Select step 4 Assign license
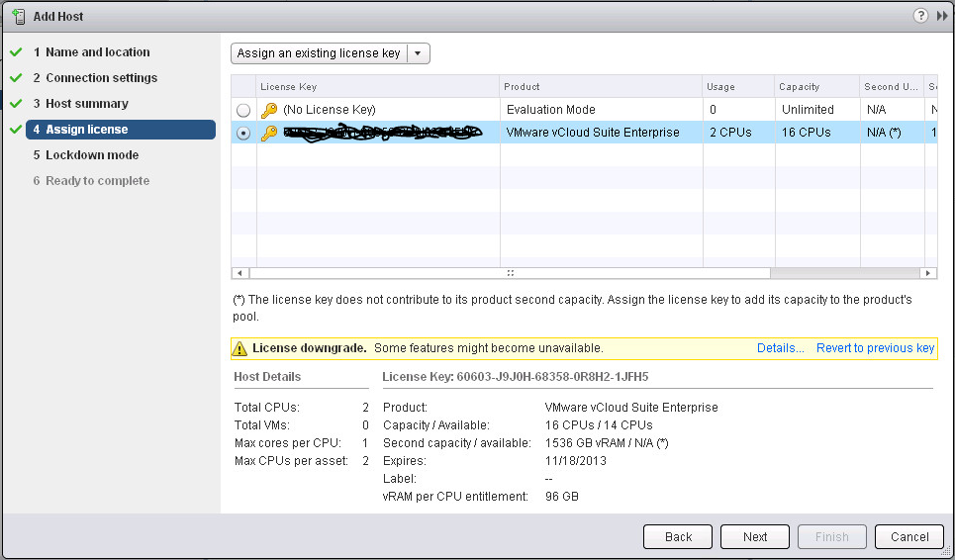Viewport: 955px width, 560px height. click(x=121, y=130)
